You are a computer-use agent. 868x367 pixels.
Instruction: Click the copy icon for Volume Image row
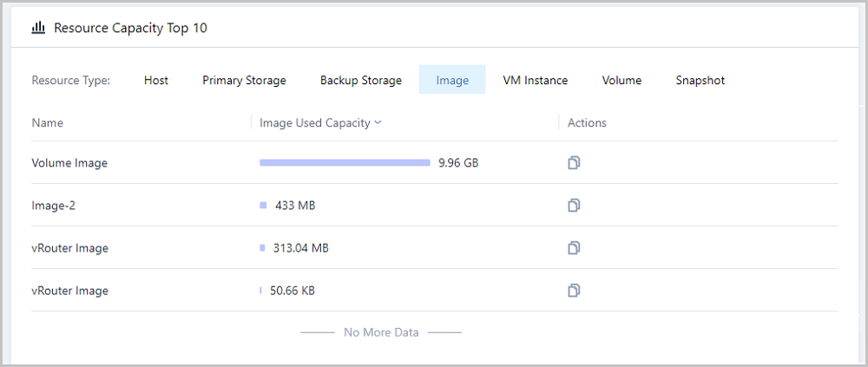(574, 163)
